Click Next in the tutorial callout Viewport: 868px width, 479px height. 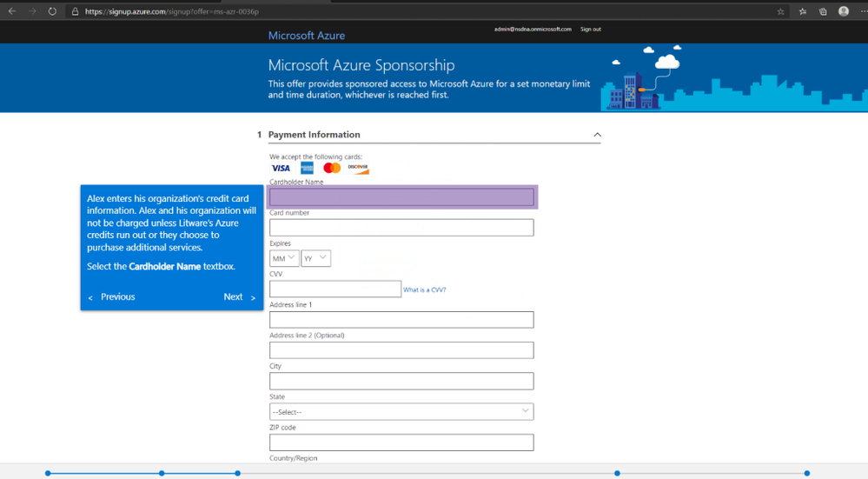(x=239, y=296)
